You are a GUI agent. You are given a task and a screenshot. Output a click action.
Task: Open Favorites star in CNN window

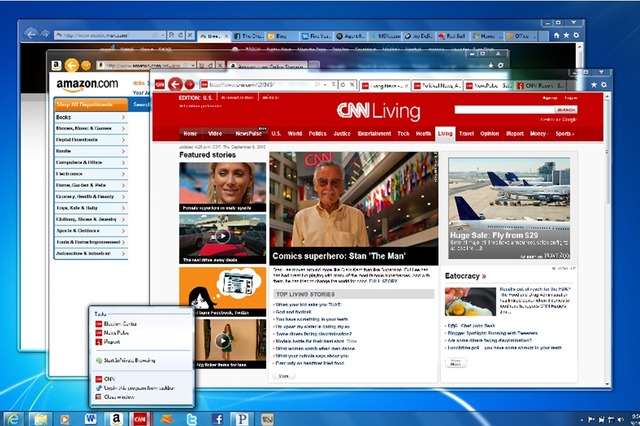pyautogui.click(x=594, y=84)
